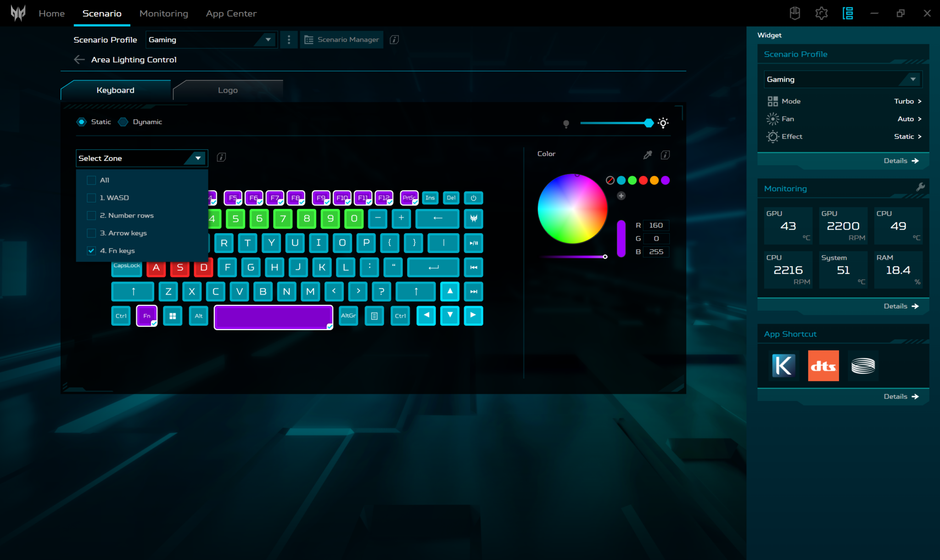Click the Monitoring wrench settings icon
The image size is (940, 560).
(920, 187)
